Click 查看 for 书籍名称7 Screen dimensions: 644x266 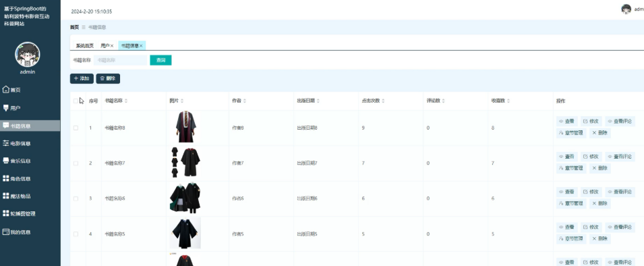566,157
